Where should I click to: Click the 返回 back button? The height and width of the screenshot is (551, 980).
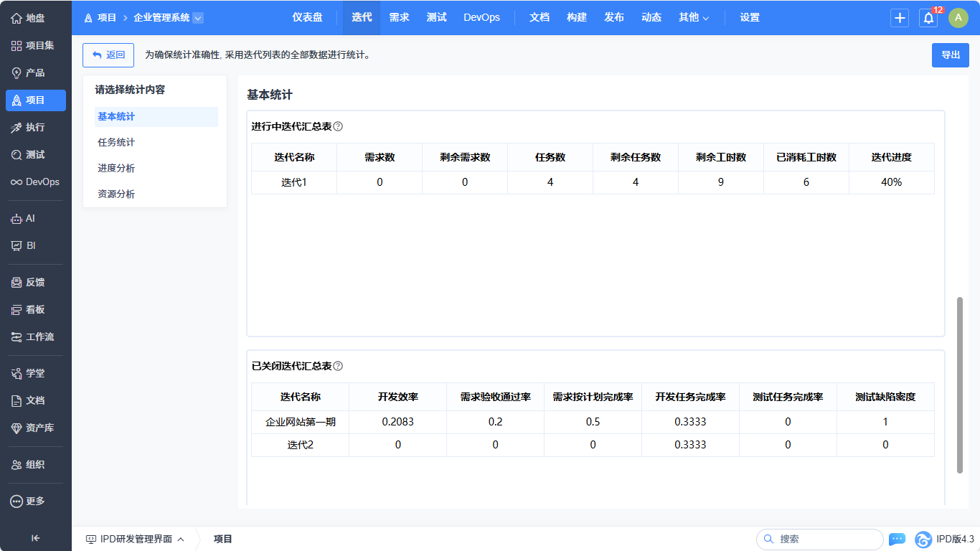click(x=108, y=55)
